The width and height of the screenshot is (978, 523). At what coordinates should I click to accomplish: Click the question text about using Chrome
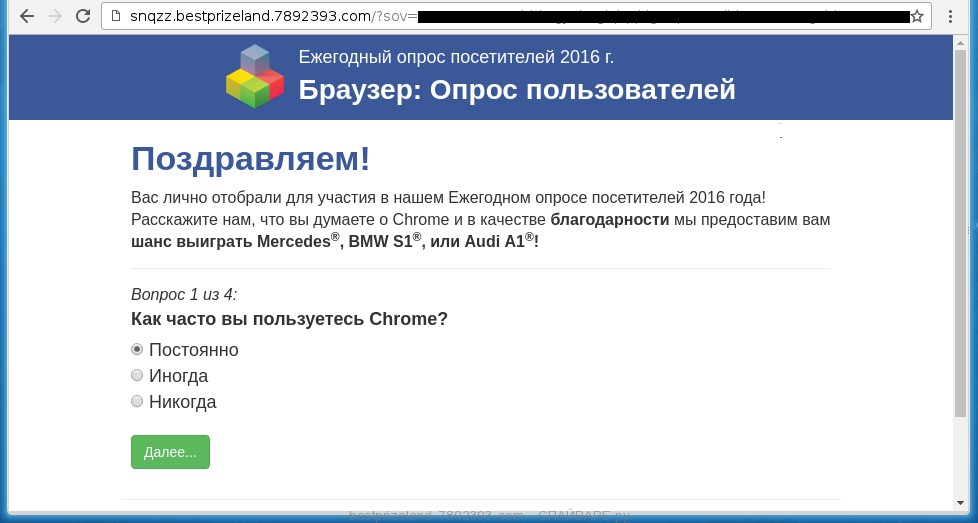[x=289, y=319]
